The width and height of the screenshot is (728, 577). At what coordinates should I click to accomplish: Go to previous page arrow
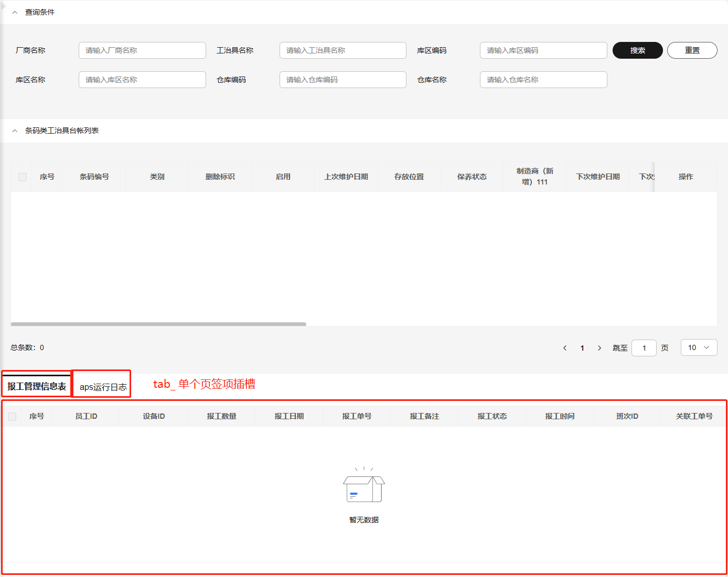tap(565, 348)
